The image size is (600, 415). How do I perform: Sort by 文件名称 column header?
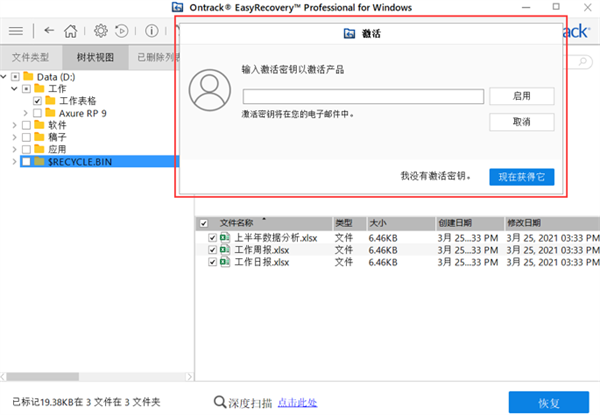(264, 223)
